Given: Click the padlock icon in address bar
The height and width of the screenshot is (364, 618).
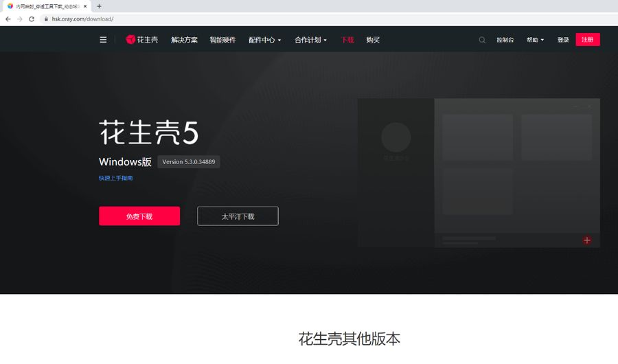Looking at the screenshot, I should [x=46, y=19].
